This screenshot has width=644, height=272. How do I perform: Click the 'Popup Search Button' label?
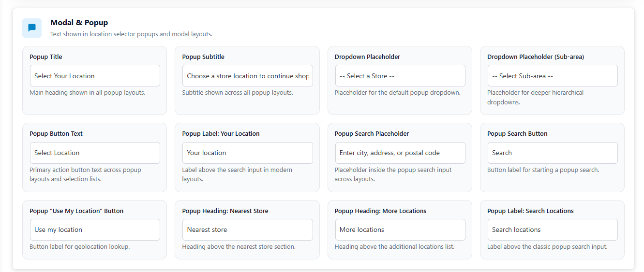[517, 134]
